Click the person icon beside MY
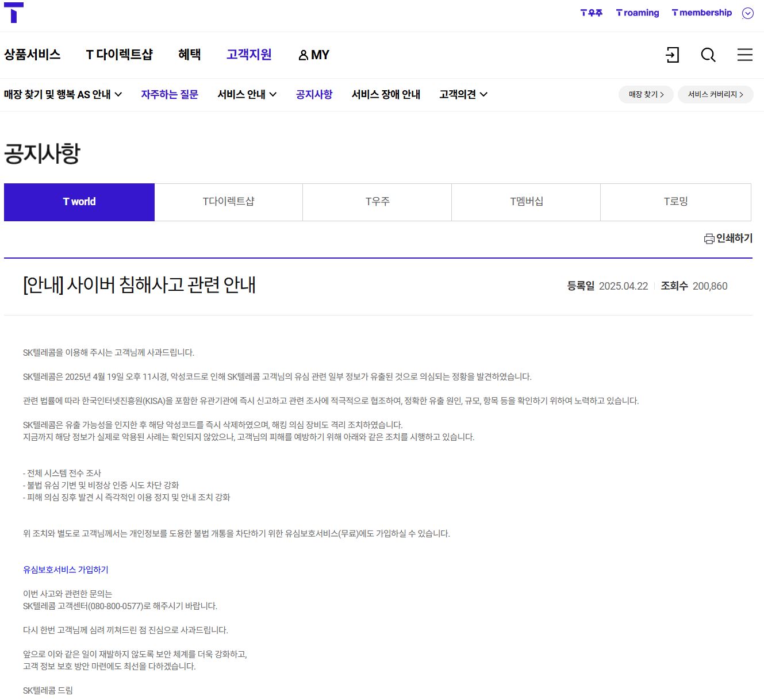The width and height of the screenshot is (764, 700). point(304,55)
